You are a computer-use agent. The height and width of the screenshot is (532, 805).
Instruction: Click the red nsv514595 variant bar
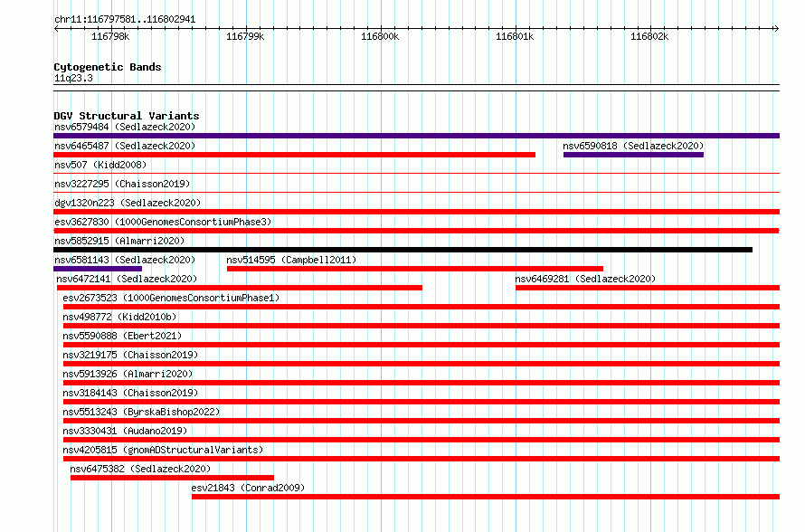(x=415, y=269)
